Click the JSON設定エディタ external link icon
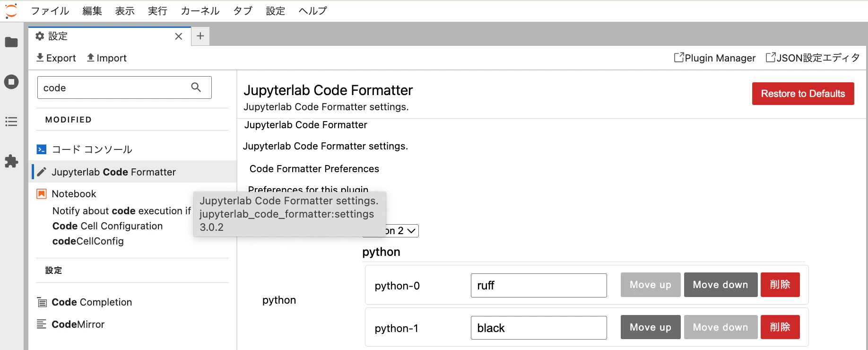Screen dimensions: 868x350 point(771,57)
